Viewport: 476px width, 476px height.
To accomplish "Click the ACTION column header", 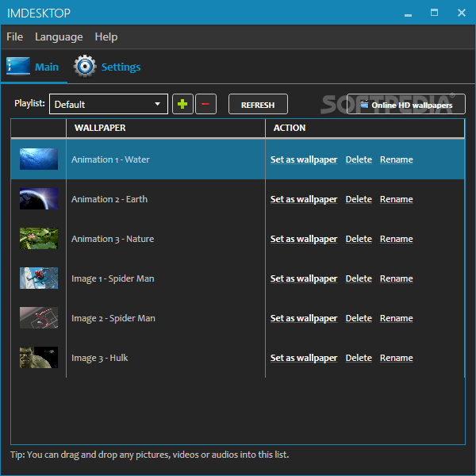I will click(365, 128).
